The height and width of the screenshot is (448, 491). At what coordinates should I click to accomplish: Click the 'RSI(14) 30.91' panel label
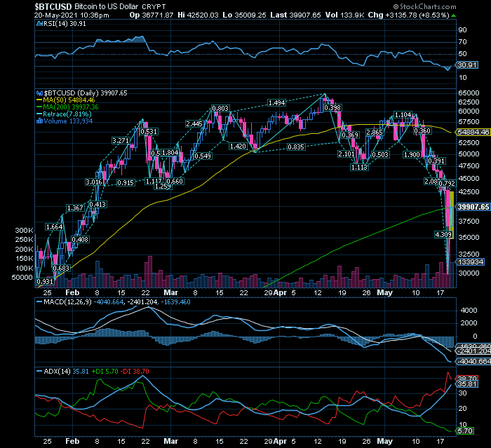click(65, 23)
